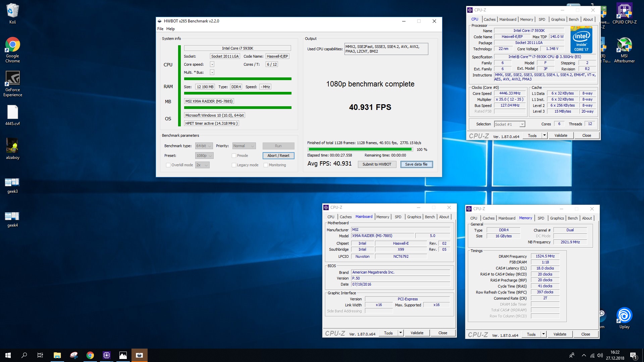Image resolution: width=644 pixels, height=362 pixels.
Task: Open Task View on the taskbar
Action: click(40, 355)
